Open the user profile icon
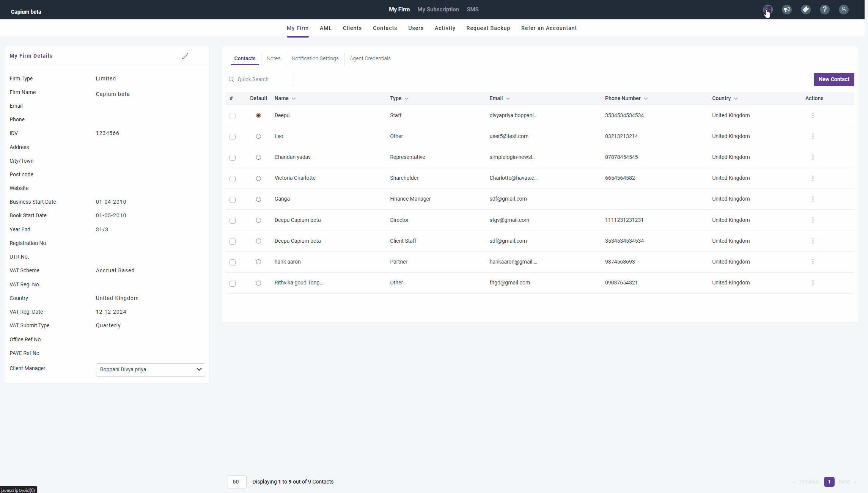This screenshot has width=868, height=493. (x=844, y=9)
